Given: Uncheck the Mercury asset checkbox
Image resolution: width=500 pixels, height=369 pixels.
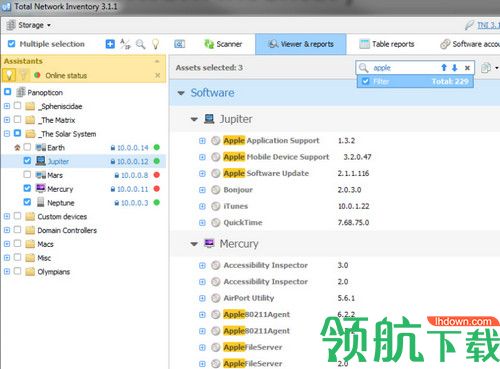Looking at the screenshot, I should (x=27, y=188).
